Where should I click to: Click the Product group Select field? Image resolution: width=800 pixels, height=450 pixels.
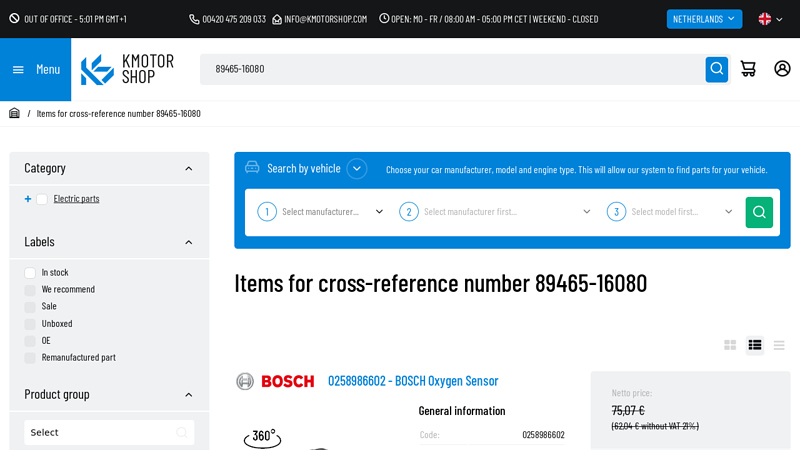click(109, 433)
